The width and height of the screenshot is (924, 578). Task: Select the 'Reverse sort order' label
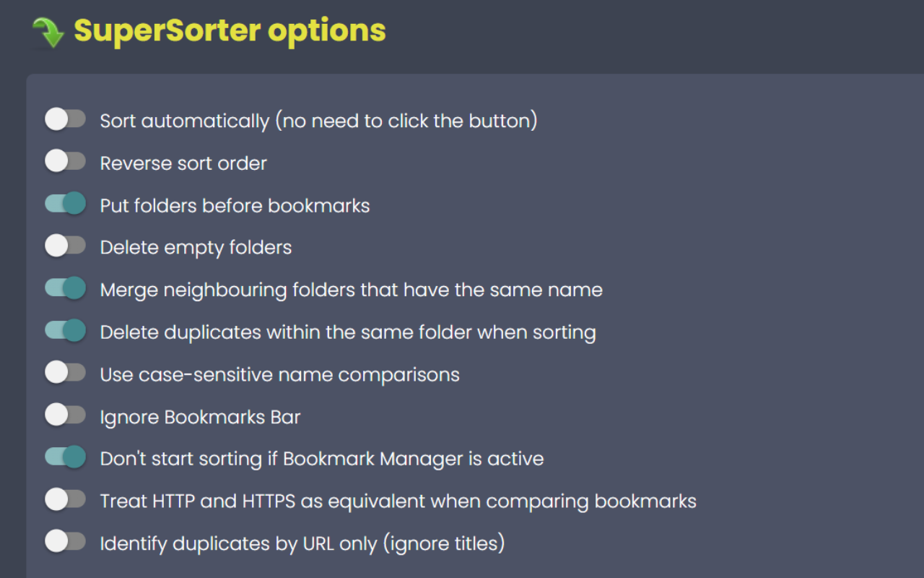pos(183,163)
